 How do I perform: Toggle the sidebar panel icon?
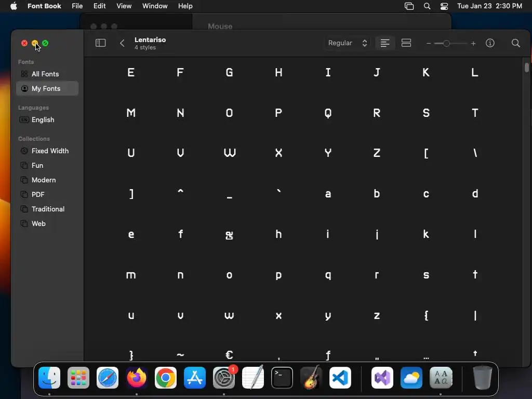(100, 43)
